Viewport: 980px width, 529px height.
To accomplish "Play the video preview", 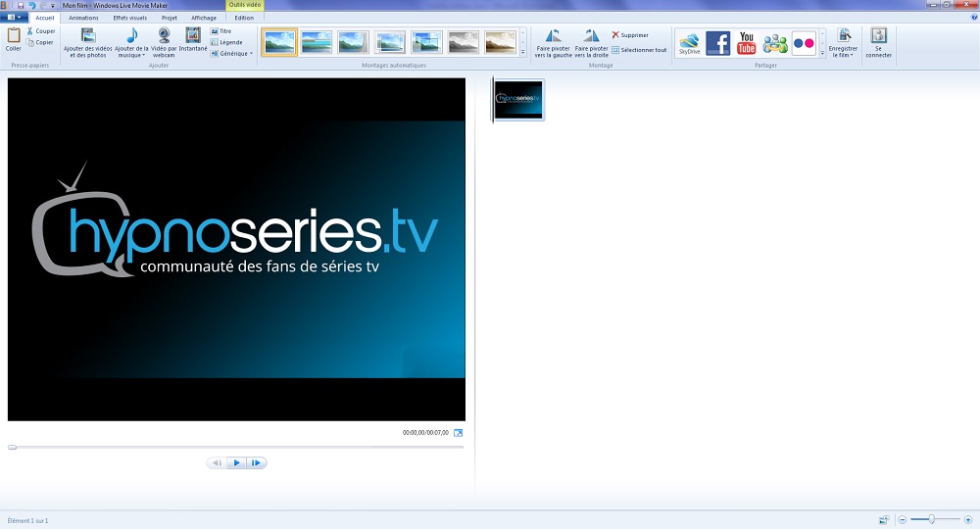I will pos(236,462).
